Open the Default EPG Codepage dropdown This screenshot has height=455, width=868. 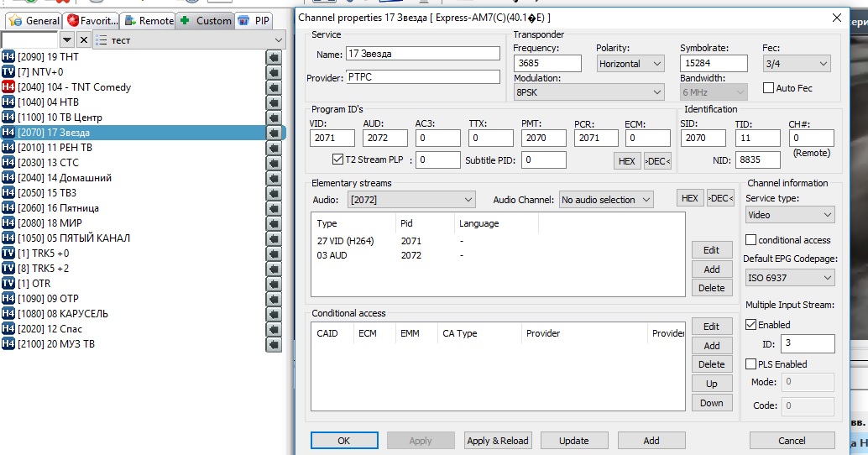tap(789, 277)
